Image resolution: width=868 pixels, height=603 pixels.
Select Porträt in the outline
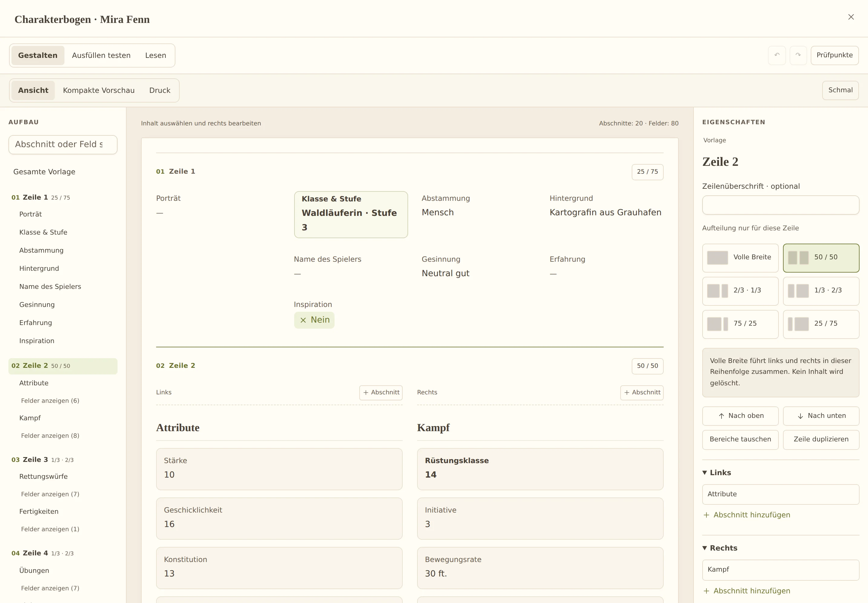pyautogui.click(x=31, y=214)
